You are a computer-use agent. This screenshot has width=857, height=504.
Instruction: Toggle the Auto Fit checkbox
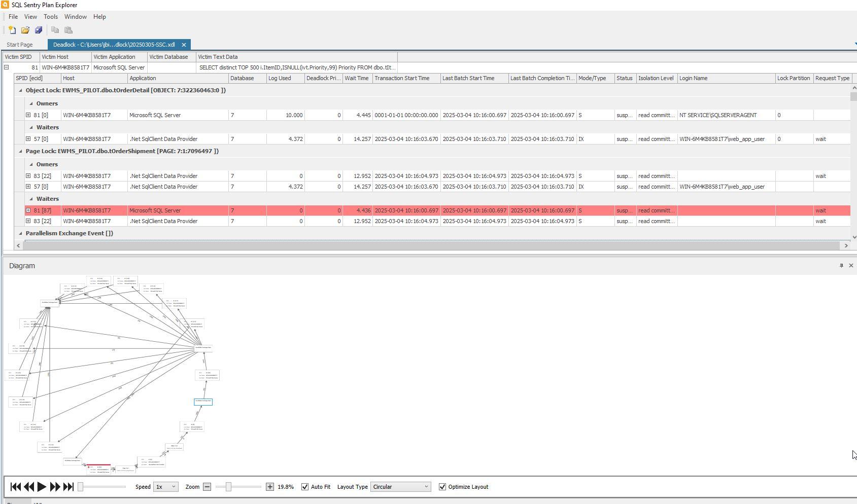pos(305,487)
